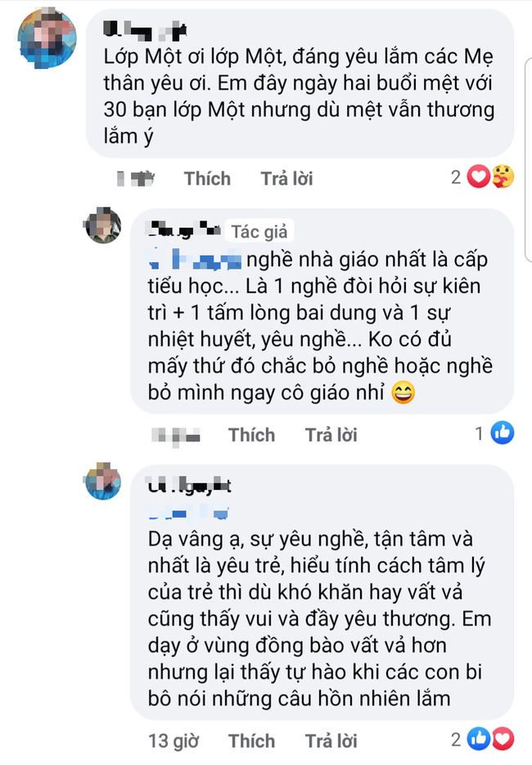The image size is (532, 765).
Task: Reply to the first comment with Trả lời
Action: [286, 179]
